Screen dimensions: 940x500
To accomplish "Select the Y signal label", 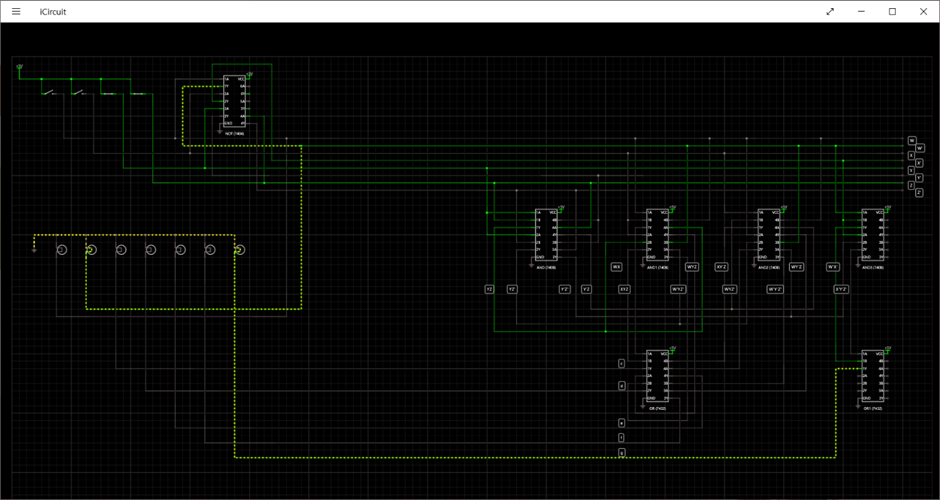I will pos(912,170).
